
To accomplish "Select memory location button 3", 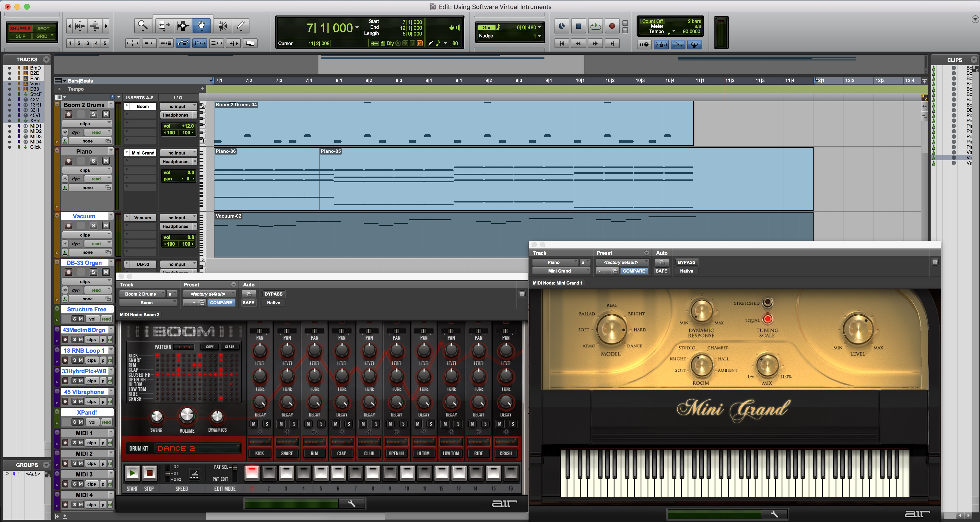I will pyautogui.click(x=88, y=43).
